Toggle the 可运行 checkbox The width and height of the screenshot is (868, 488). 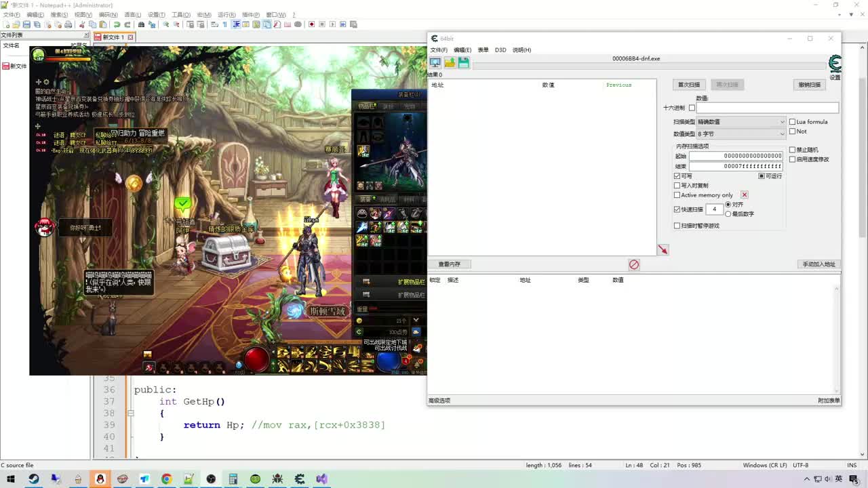(x=762, y=176)
